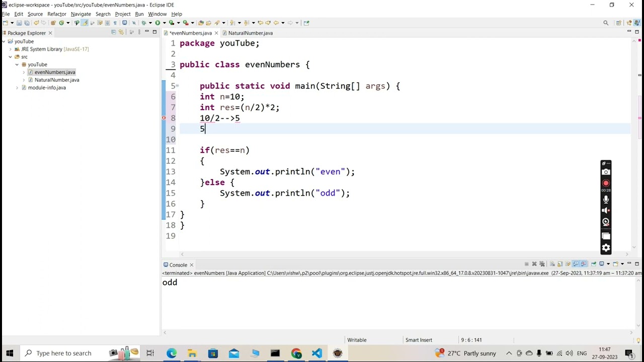Click the Package Explorer View Menu dots
Screen dimensions: 644x362
(139, 33)
